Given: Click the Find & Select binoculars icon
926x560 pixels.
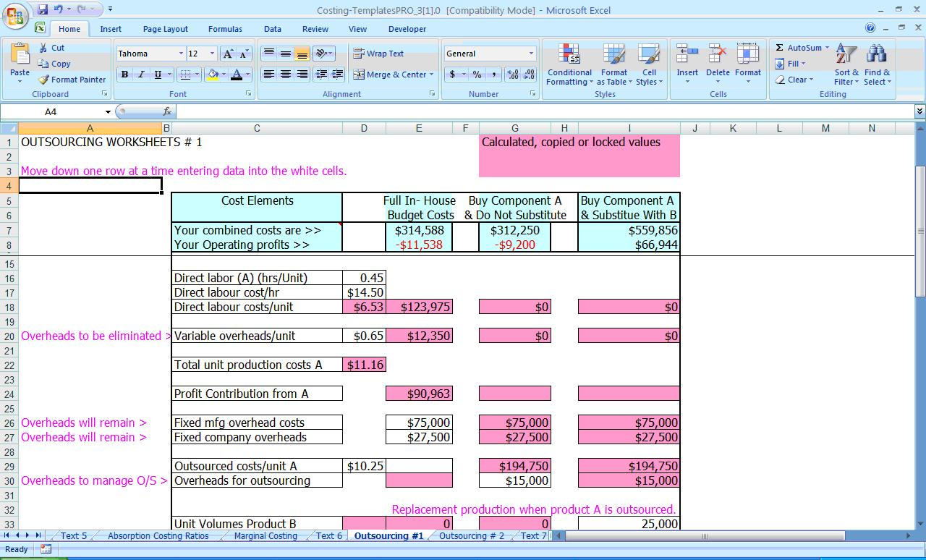Looking at the screenshot, I should tap(877, 55).
